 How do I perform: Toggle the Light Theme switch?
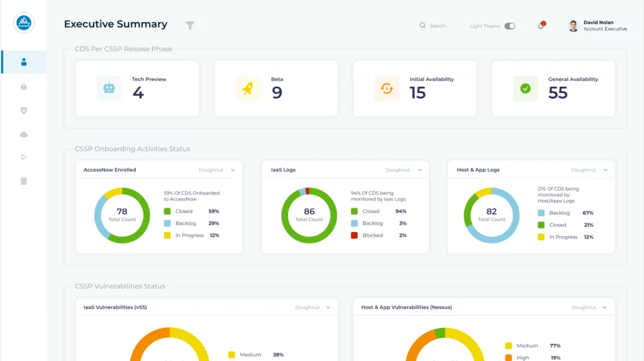509,26
